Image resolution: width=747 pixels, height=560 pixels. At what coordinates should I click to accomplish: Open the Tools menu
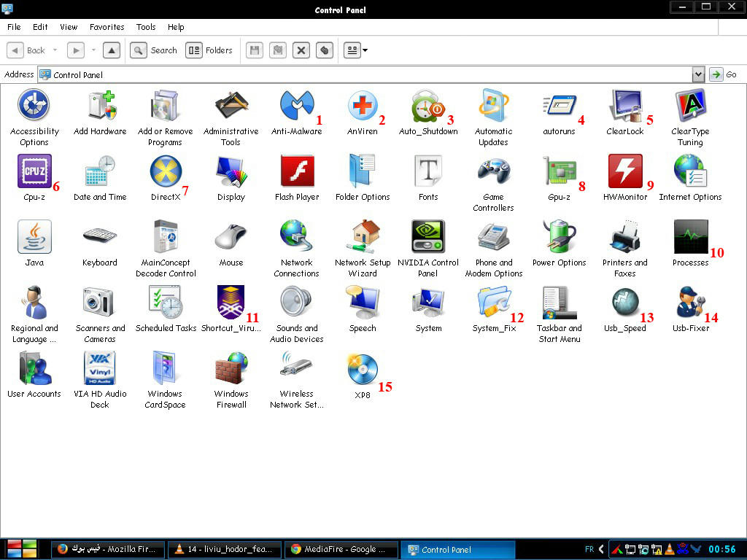pos(146,27)
